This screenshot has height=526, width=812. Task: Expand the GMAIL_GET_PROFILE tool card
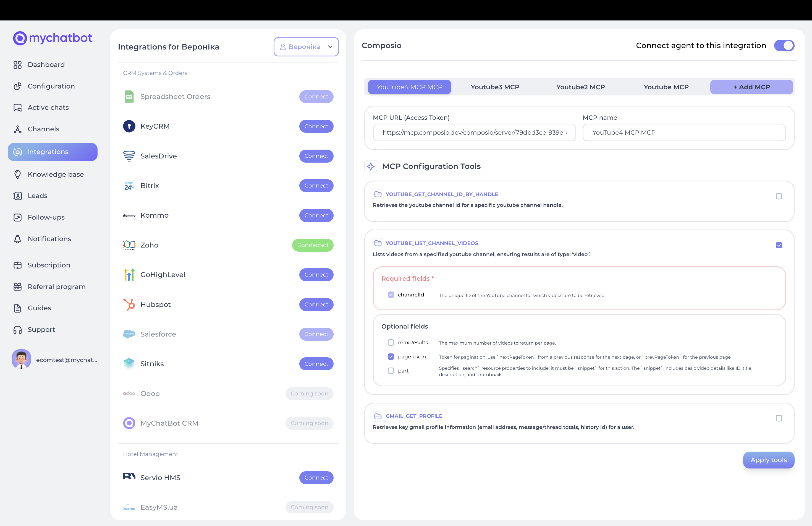[413, 416]
